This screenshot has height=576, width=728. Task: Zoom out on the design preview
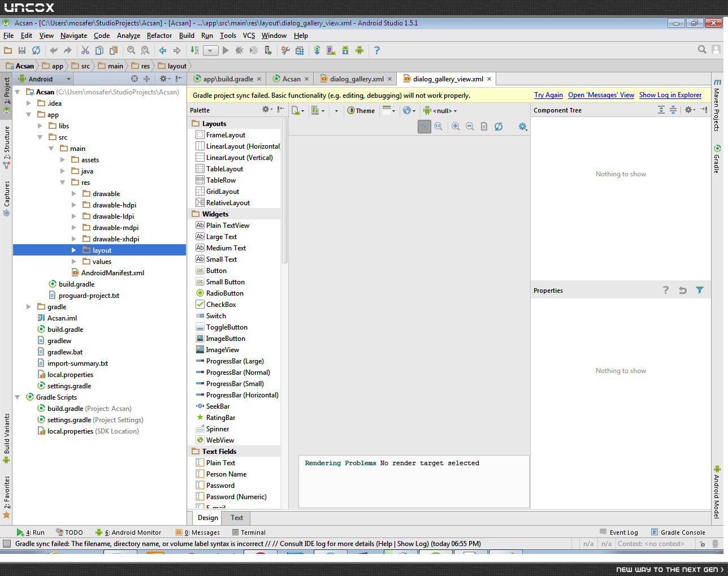click(470, 127)
